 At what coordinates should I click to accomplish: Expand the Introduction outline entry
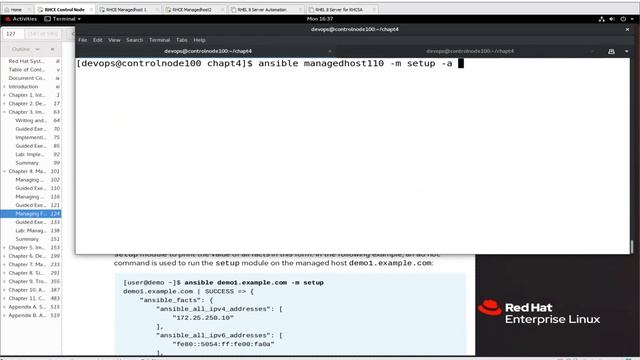pos(4,87)
